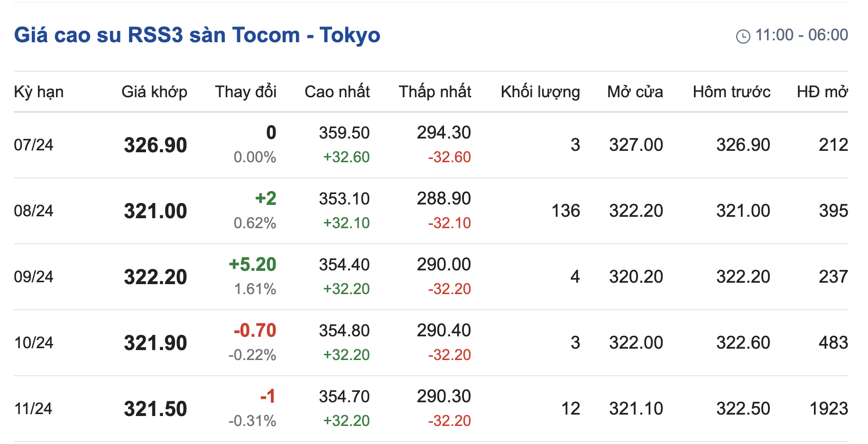Click the Khối lượng column header

click(540, 92)
